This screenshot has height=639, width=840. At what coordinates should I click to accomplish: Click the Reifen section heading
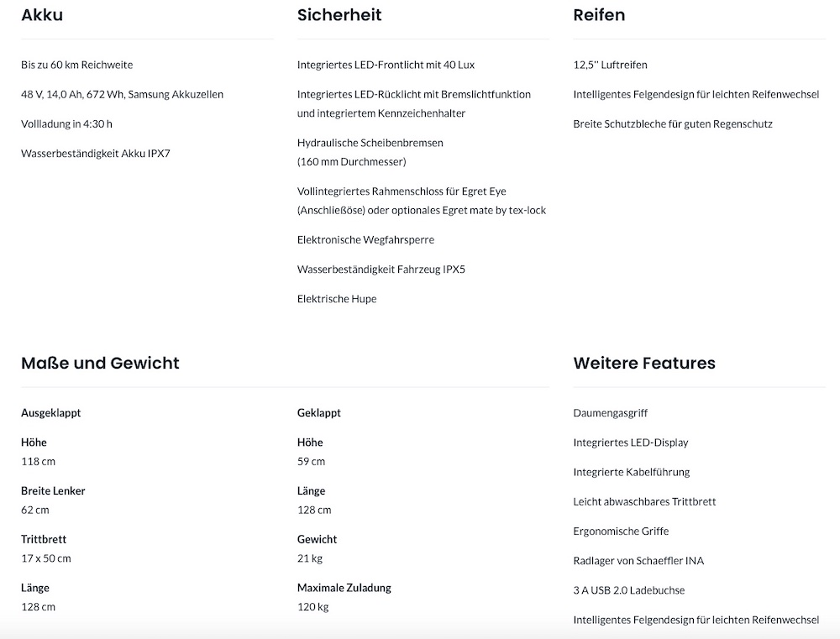pos(599,15)
